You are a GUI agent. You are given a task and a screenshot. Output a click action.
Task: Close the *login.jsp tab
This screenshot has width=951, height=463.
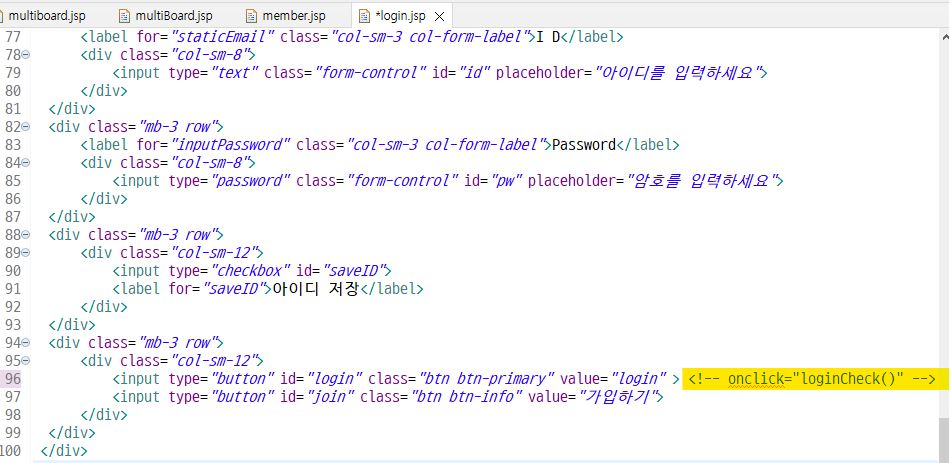click(x=440, y=16)
